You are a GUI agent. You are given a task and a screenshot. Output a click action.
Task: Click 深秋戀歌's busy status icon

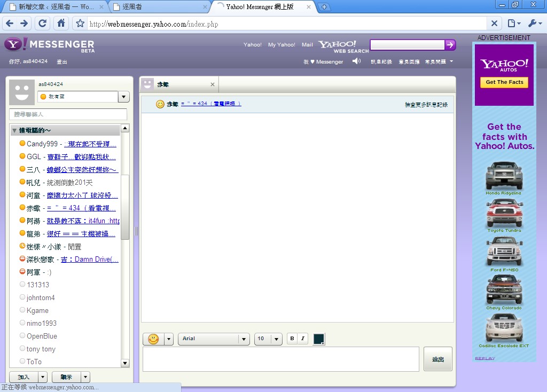[22, 259]
